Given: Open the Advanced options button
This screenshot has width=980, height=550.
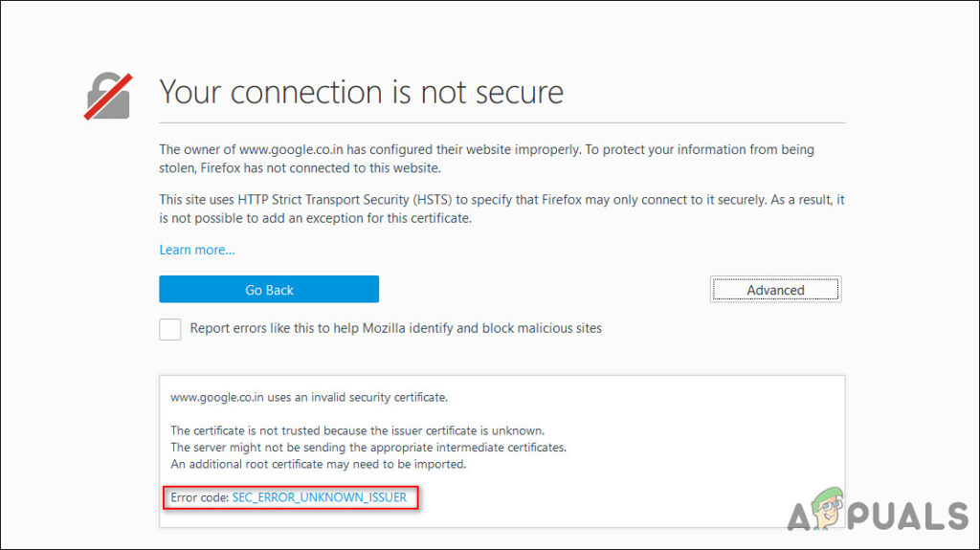Looking at the screenshot, I should (x=775, y=290).
